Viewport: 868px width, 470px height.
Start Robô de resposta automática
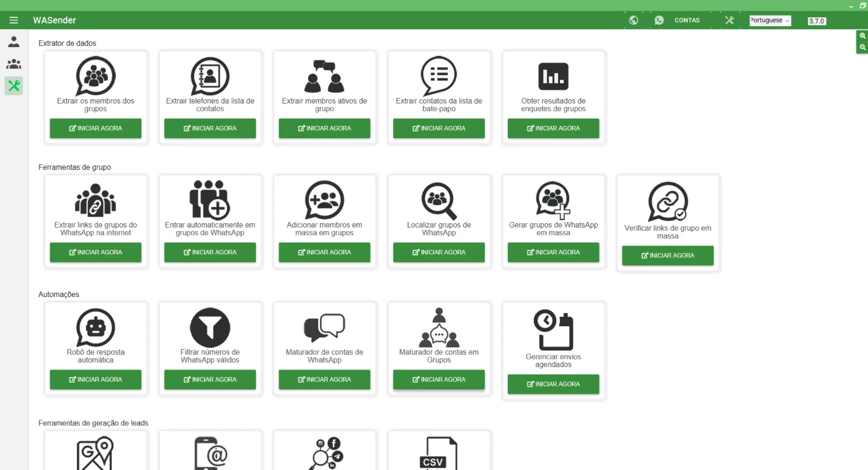[x=95, y=379]
